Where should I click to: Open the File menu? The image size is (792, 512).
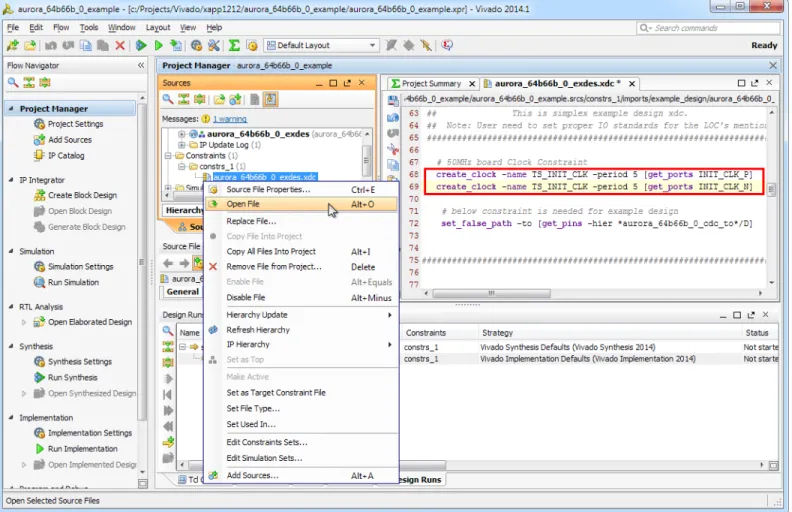13,27
